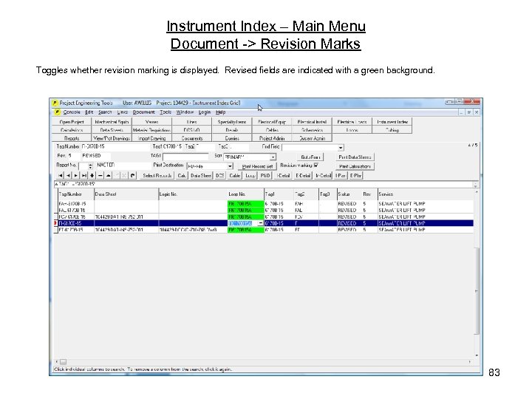Open the Tools menu
The image size is (532, 399).
(x=166, y=112)
